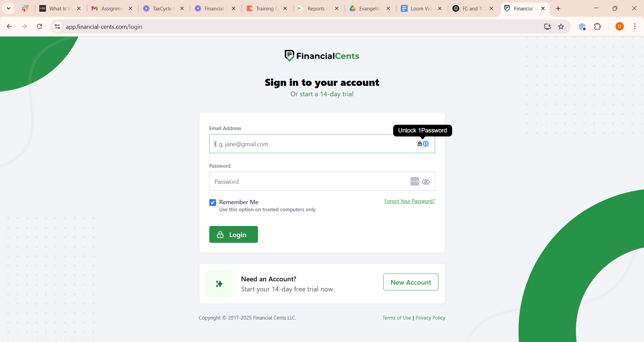644x342 pixels.
Task: Click the install app icon in the address bar
Action: pyautogui.click(x=547, y=26)
